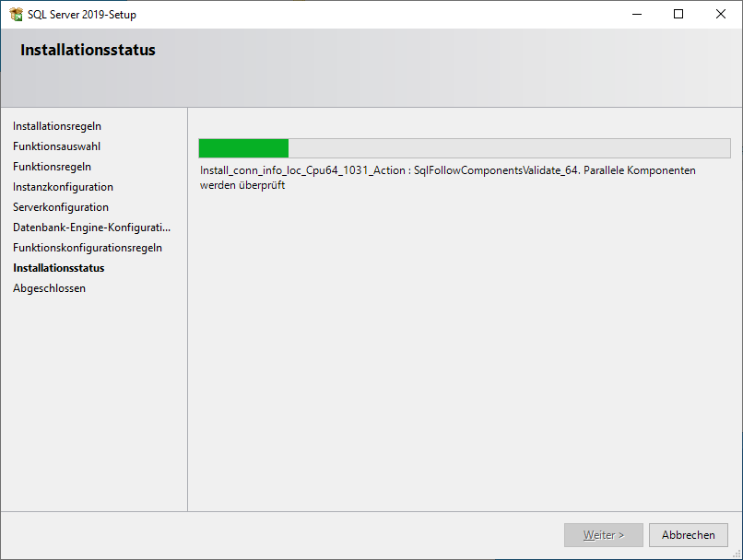Click the green filled part of progress bar
Viewport: 743px width, 560px height.
coord(243,148)
